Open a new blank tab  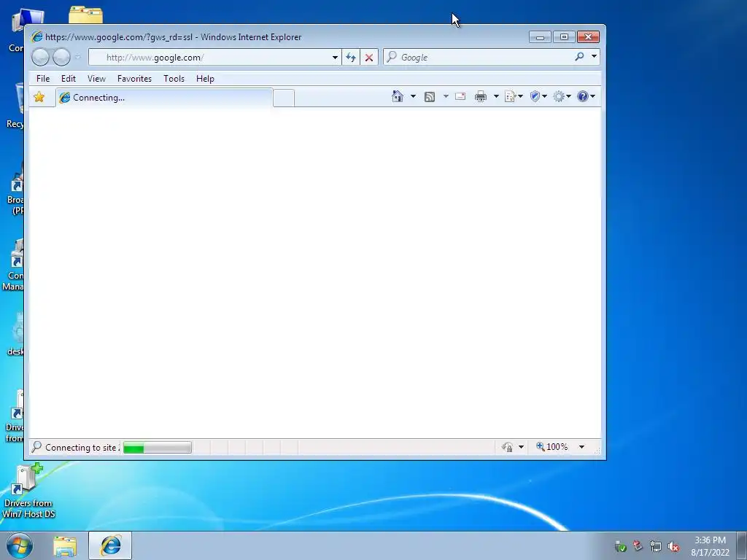[x=284, y=98]
